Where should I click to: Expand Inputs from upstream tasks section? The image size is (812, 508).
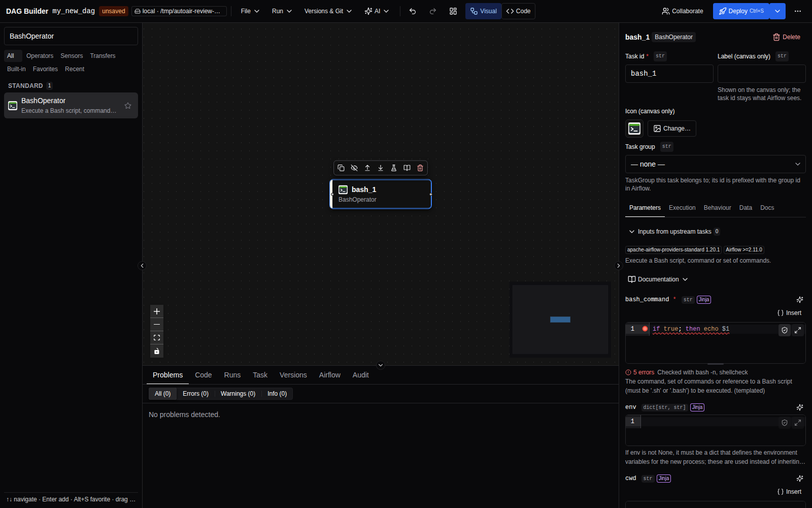click(674, 232)
